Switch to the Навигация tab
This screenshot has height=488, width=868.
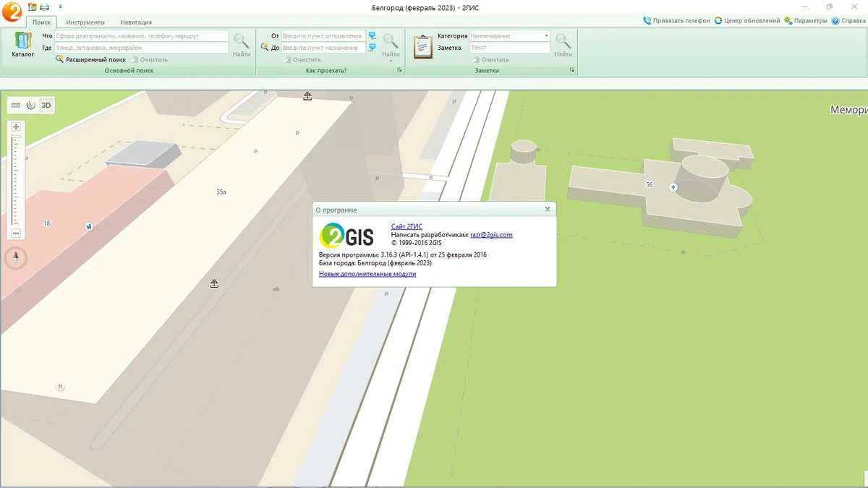(x=136, y=22)
